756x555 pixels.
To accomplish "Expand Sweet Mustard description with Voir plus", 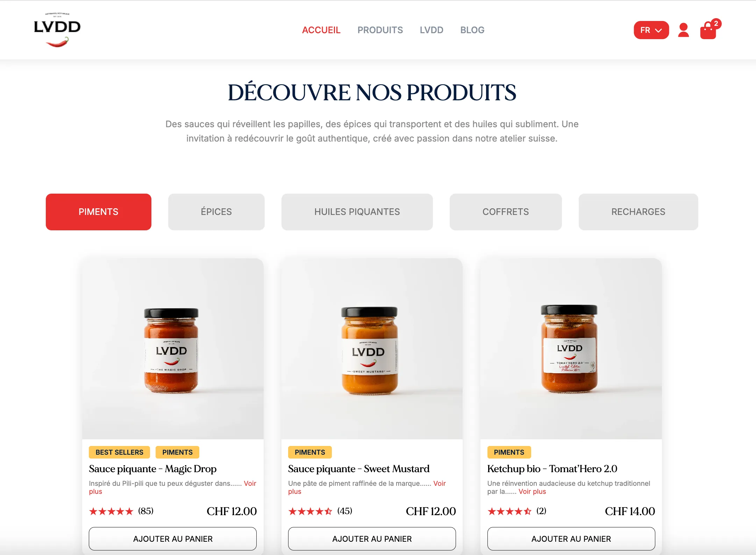I will 439,483.
